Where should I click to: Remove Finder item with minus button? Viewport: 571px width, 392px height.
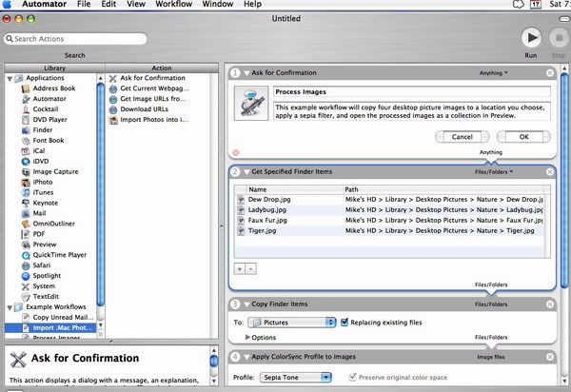[x=251, y=269]
